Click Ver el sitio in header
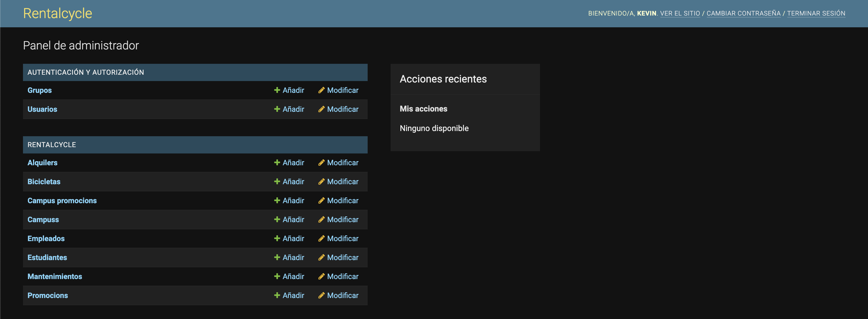This screenshot has width=868, height=319. 680,14
